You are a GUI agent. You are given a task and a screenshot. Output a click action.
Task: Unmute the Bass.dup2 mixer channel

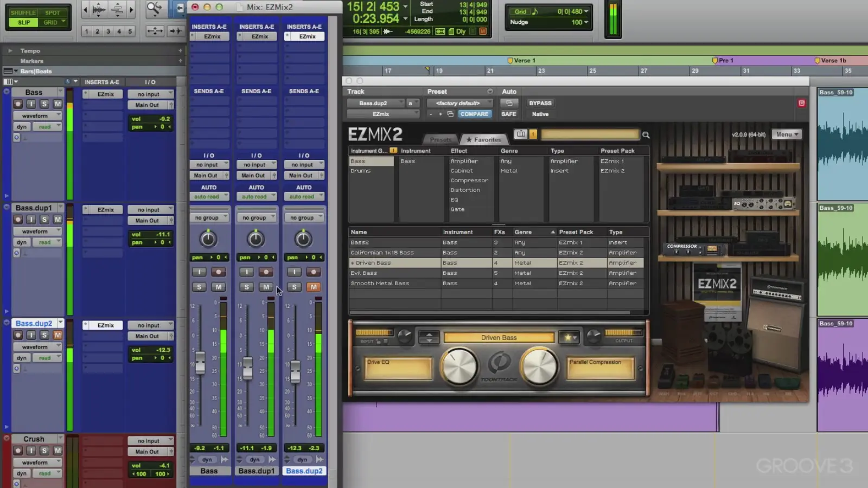314,287
